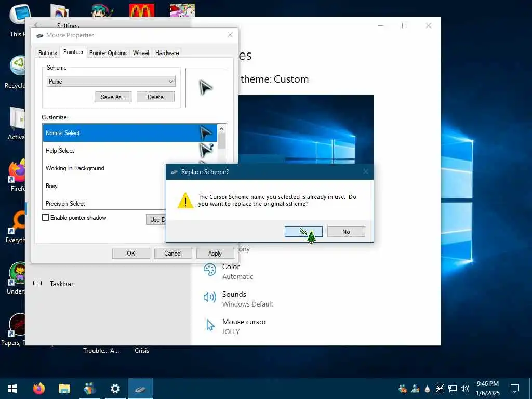Viewport: 532px width, 399px height.
Task: Click the Help Select cursor icon
Action: tap(206, 150)
